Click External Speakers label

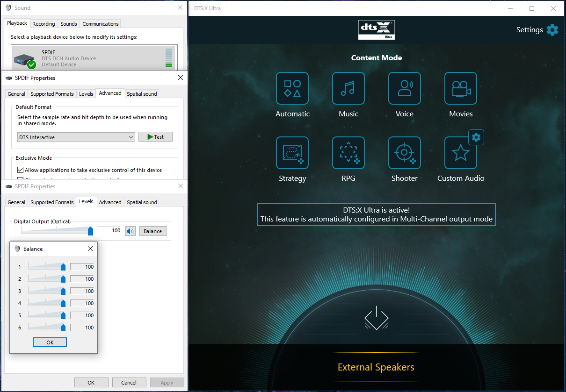[376, 367]
